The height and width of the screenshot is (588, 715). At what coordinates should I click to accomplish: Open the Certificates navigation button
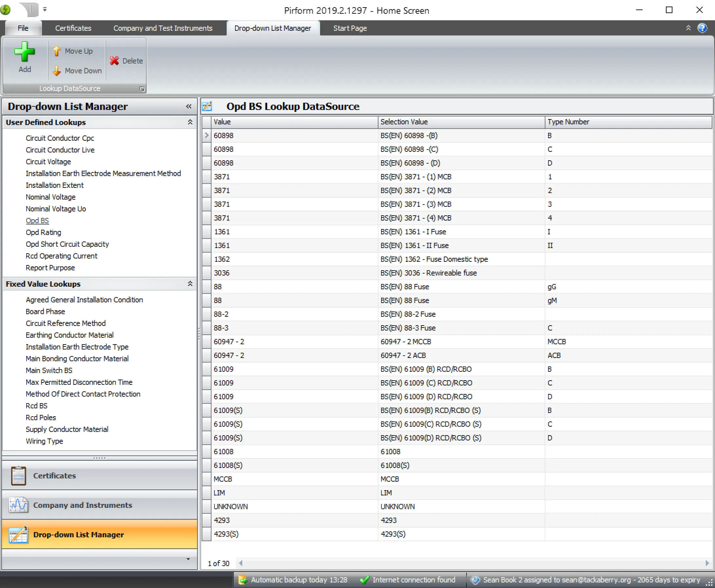coord(55,475)
